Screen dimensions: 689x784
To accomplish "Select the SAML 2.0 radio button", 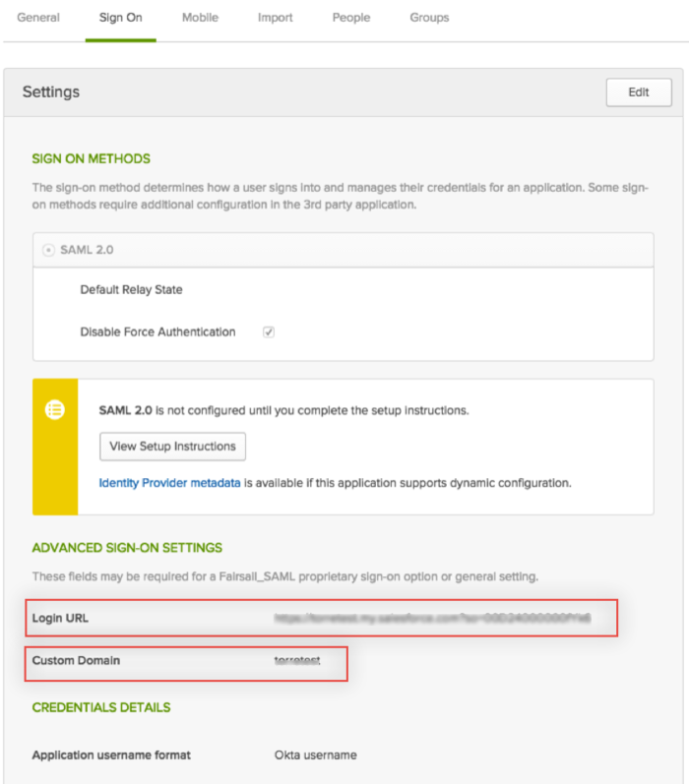I will click(x=48, y=250).
